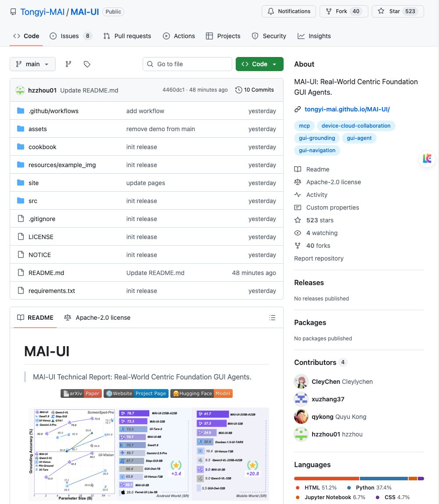
Task: Open the Actions tab
Action: coord(179,36)
